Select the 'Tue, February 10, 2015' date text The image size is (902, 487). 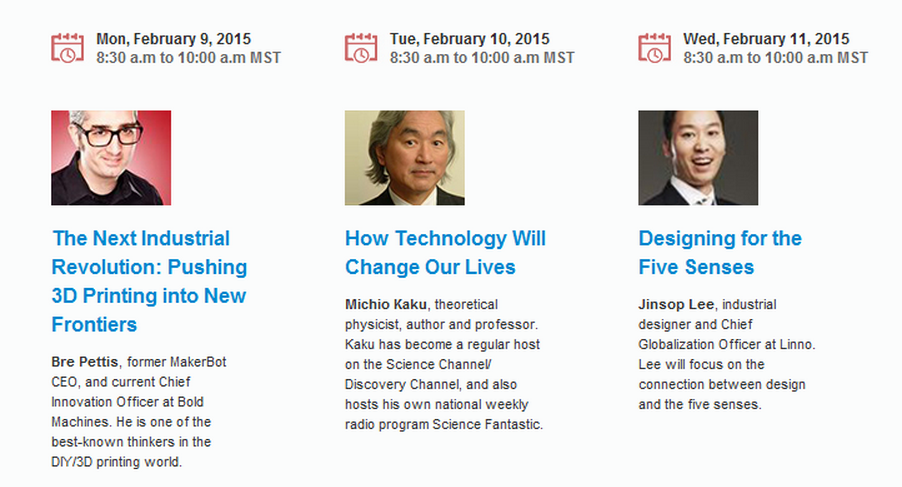click(x=469, y=39)
